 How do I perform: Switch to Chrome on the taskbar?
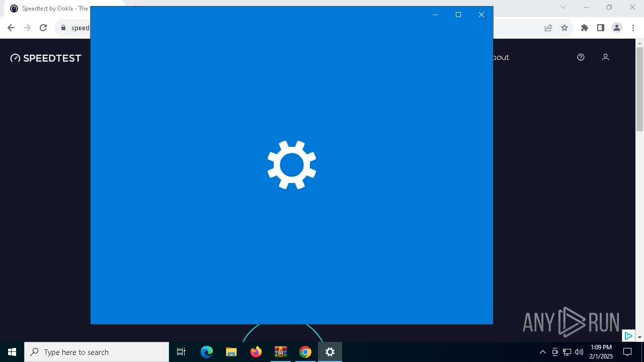point(305,352)
